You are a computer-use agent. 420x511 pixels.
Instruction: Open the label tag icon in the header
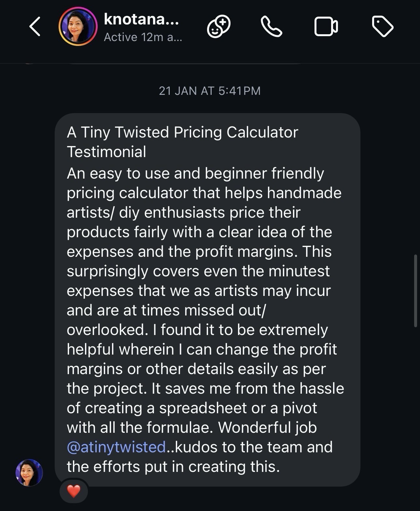click(383, 27)
